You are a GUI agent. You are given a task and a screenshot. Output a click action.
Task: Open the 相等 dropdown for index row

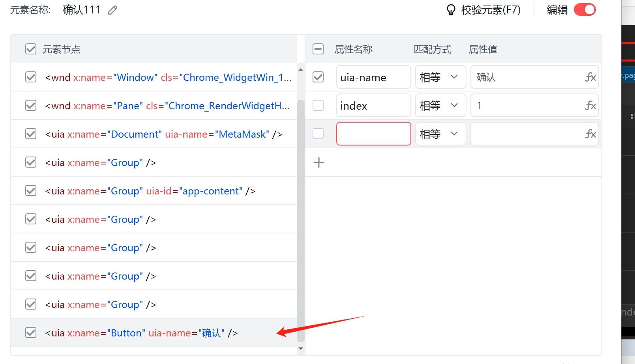[440, 105]
